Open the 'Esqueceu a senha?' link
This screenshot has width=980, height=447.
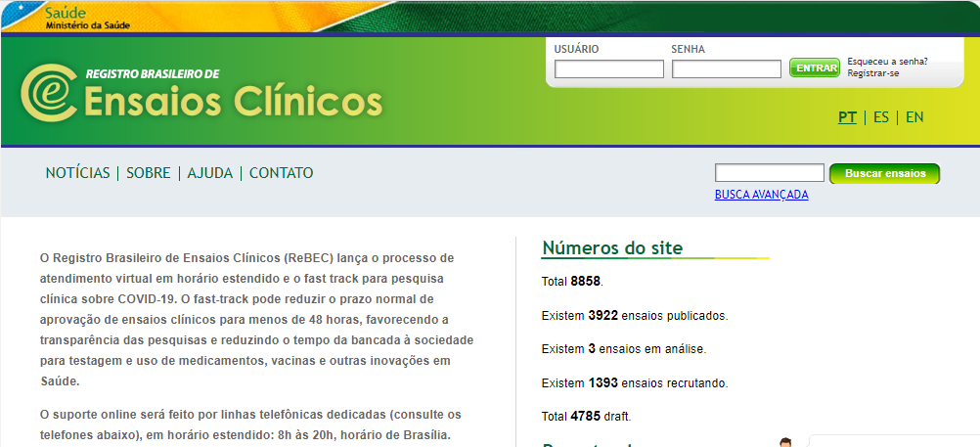tap(887, 62)
